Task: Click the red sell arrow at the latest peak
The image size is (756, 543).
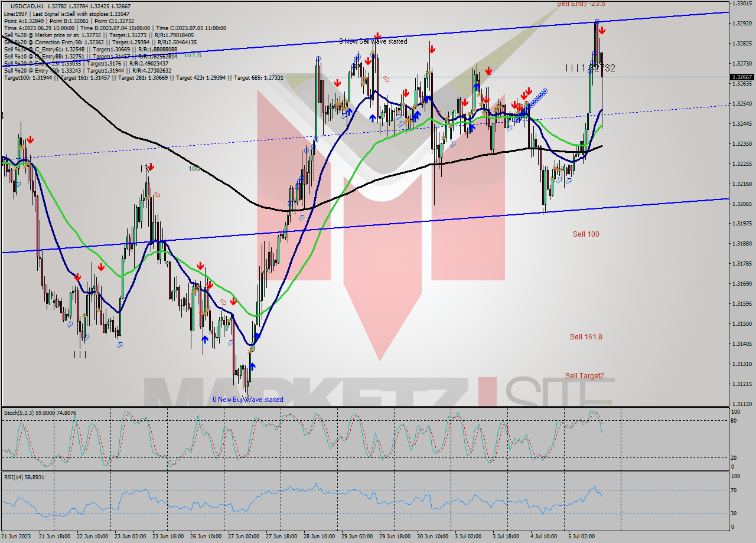Action: tap(601, 30)
